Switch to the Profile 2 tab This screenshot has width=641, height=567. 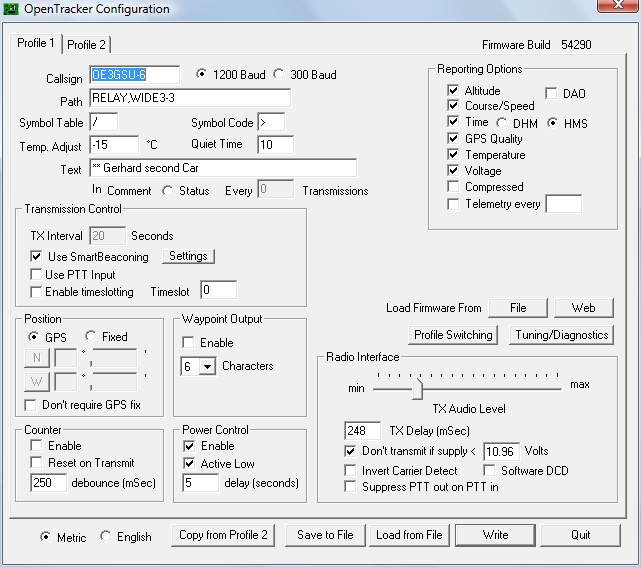point(86,45)
